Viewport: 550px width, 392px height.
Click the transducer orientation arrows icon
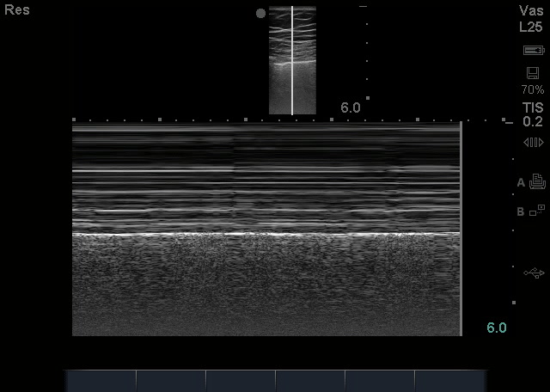point(533,143)
